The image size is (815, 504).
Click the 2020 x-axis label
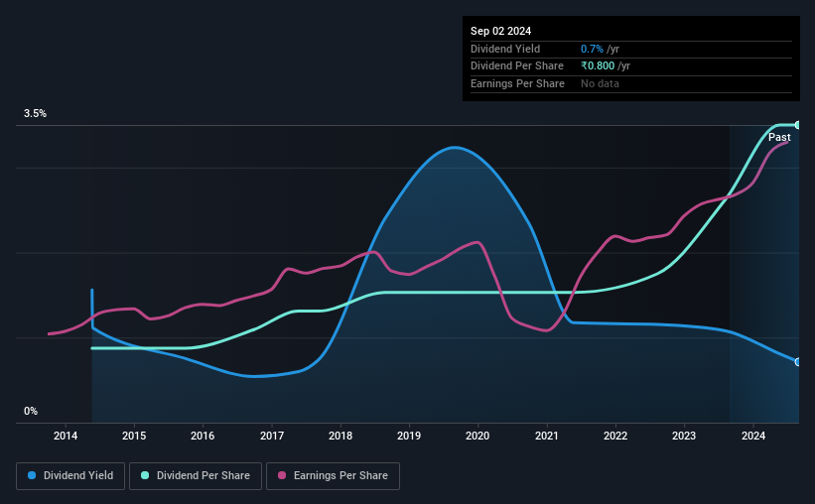click(x=477, y=436)
